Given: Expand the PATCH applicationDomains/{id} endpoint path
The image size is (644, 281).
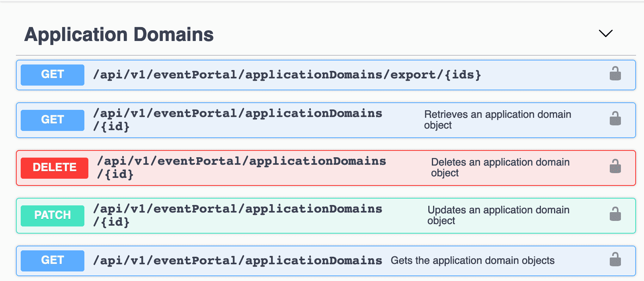Looking at the screenshot, I should (x=237, y=215).
